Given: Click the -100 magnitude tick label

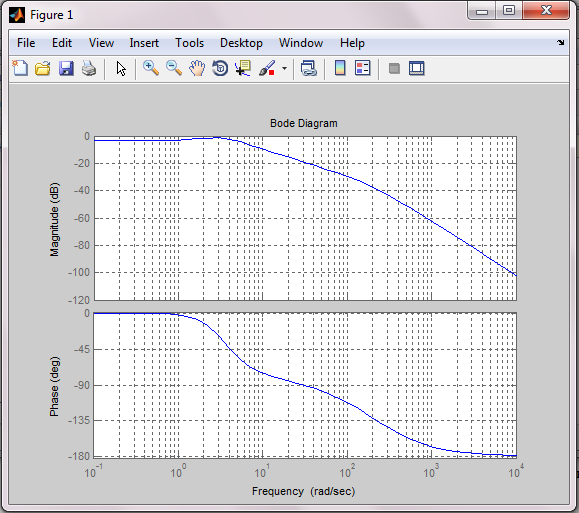Looking at the screenshot, I should (x=79, y=272).
